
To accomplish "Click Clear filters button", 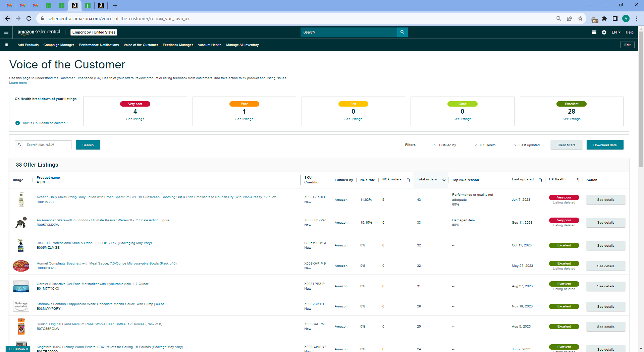I will 567,145.
